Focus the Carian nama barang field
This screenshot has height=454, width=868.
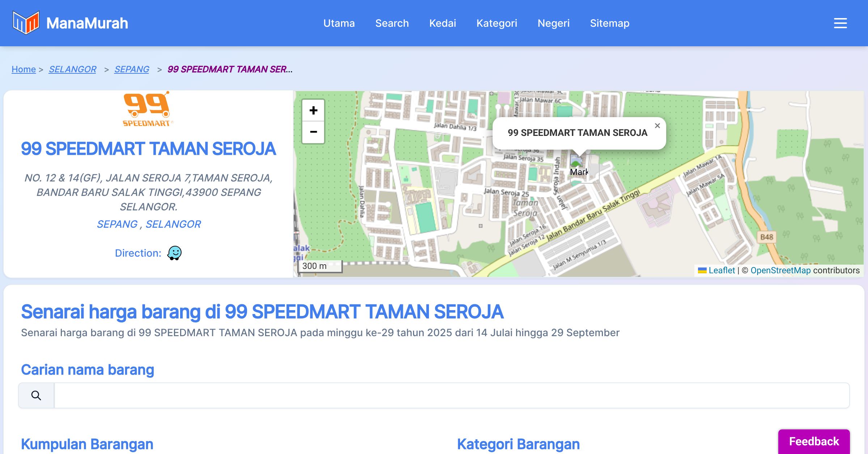point(451,395)
